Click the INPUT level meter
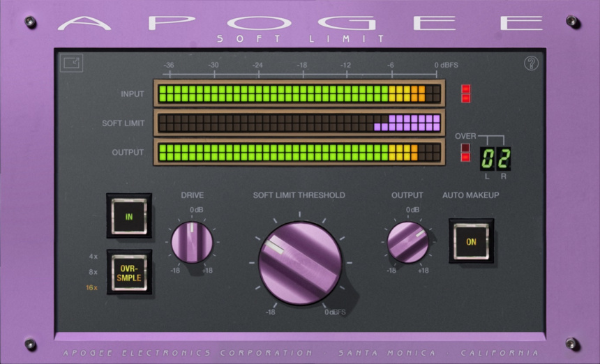Screen dimensions: 600x364 tap(299, 93)
